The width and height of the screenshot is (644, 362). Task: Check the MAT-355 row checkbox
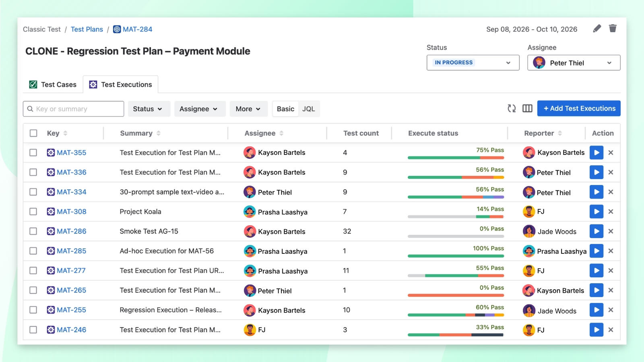pyautogui.click(x=33, y=152)
